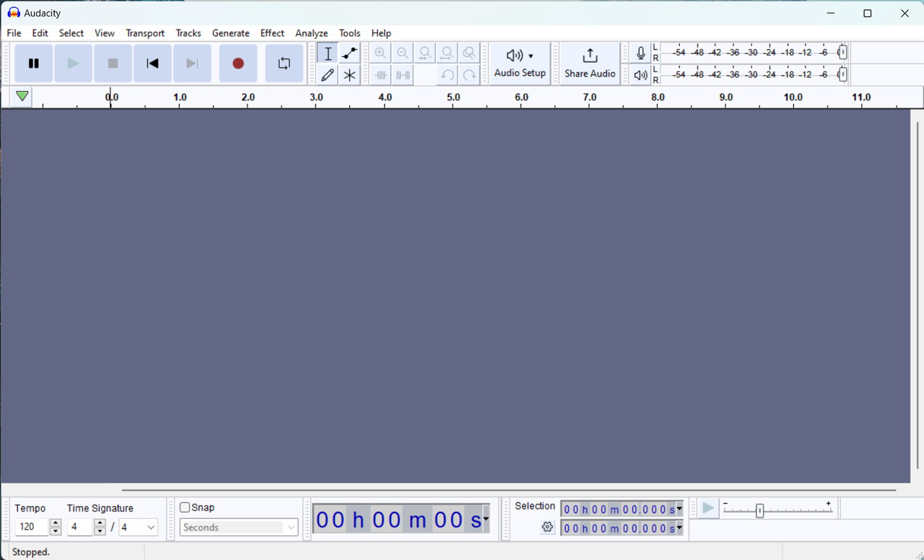The height and width of the screenshot is (560, 924).
Task: Select the Multi-tool
Action: point(349,74)
